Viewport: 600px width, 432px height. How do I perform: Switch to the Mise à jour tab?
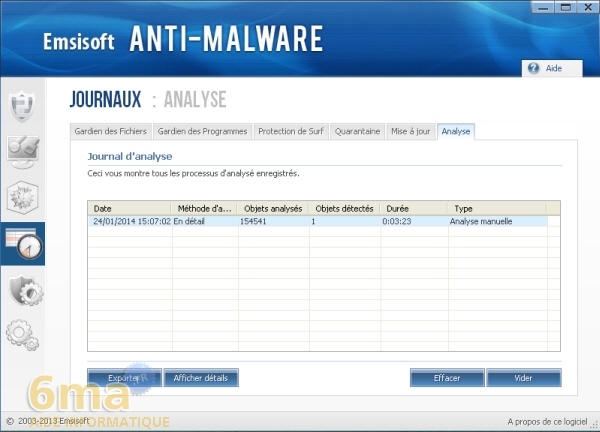click(411, 131)
